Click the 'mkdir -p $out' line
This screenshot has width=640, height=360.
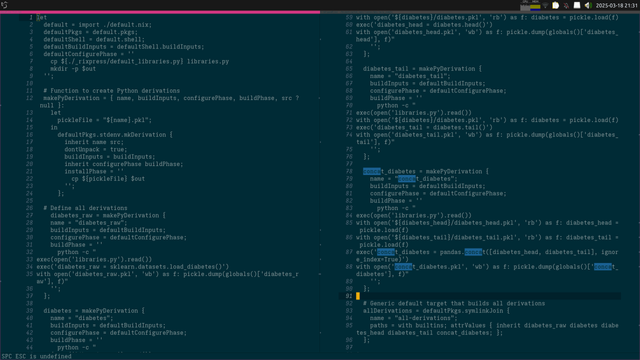73,69
